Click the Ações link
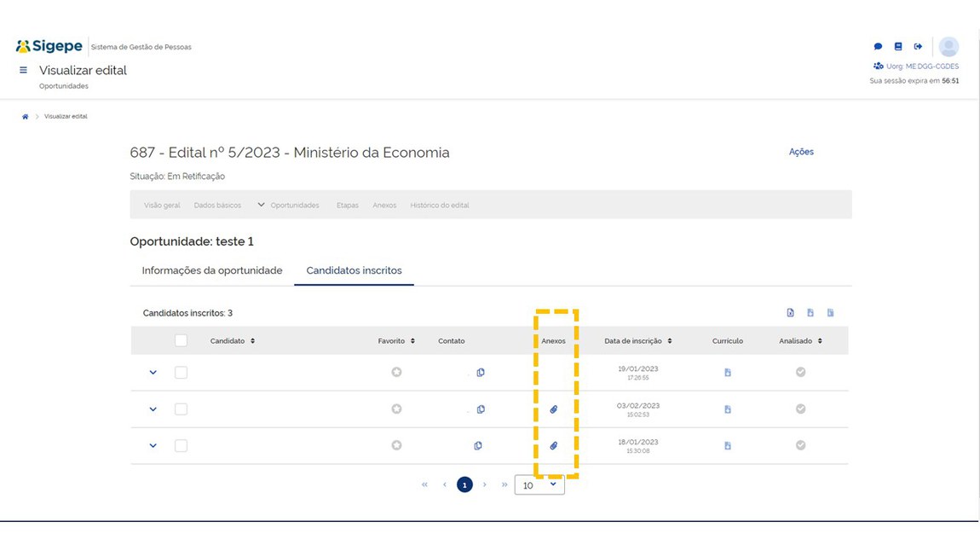This screenshot has height=551, width=980. click(801, 152)
